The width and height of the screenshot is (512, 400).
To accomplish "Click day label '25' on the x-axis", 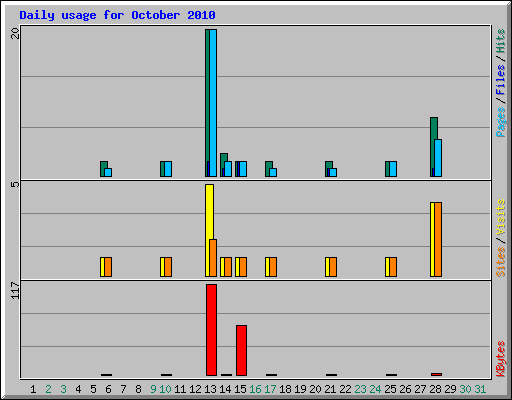I will pyautogui.click(x=390, y=389).
